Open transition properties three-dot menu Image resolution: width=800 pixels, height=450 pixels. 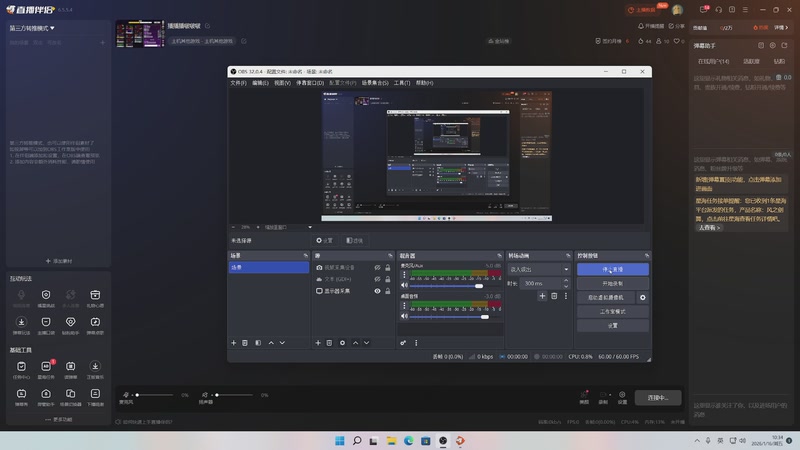pyautogui.click(x=566, y=296)
